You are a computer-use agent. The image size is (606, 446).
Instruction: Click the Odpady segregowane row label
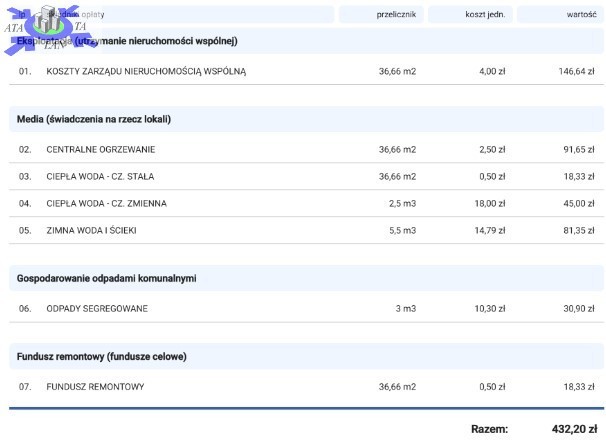97,309
